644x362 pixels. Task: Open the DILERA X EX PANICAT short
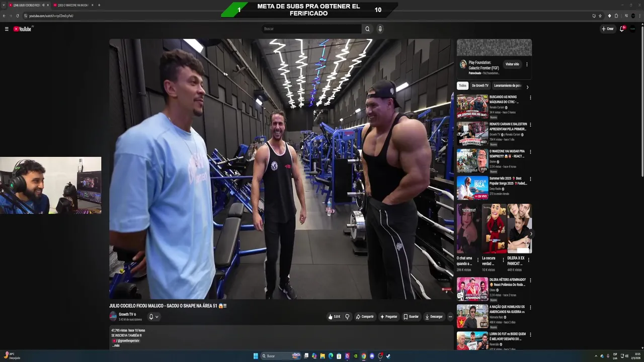pos(519,228)
